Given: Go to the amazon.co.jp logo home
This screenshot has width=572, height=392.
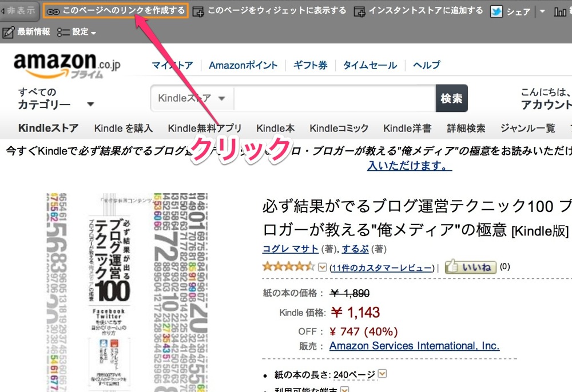Looking at the screenshot, I should 67,65.
